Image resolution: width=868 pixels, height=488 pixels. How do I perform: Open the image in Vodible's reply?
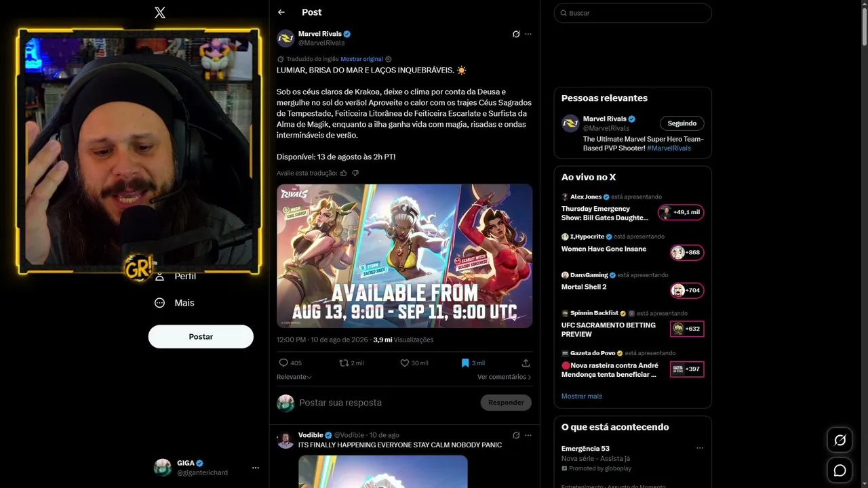click(382, 471)
